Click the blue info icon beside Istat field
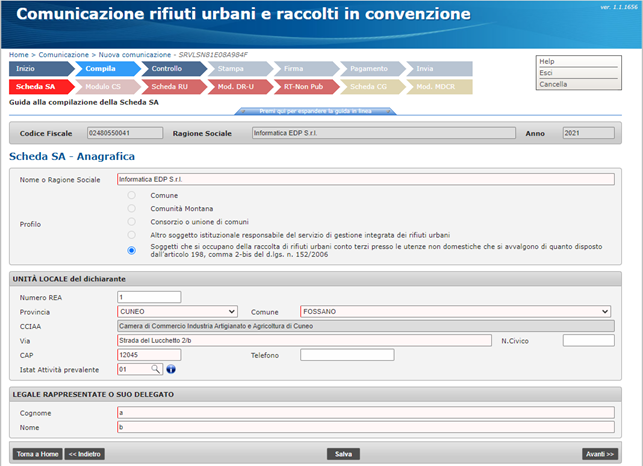 171,369
